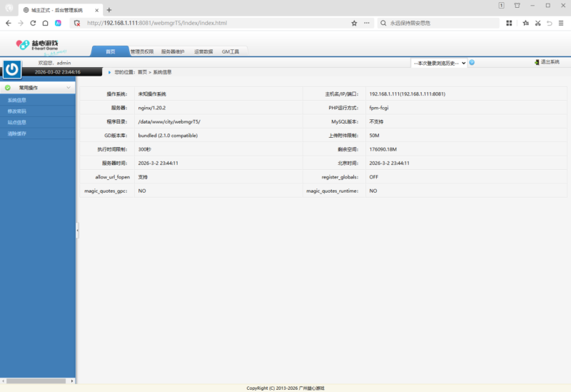Viewport: 571px width, 392px height.
Task: Open 修改密码 in the sidebar
Action: 17,111
